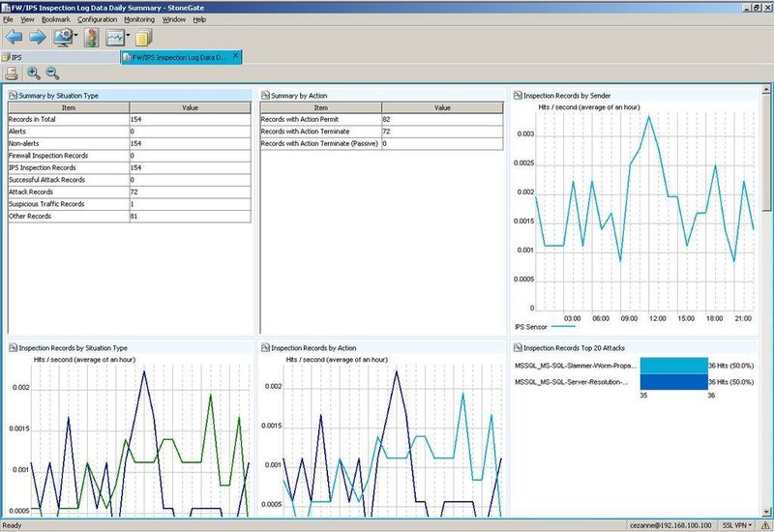Select the Alerts row

[x=130, y=132]
